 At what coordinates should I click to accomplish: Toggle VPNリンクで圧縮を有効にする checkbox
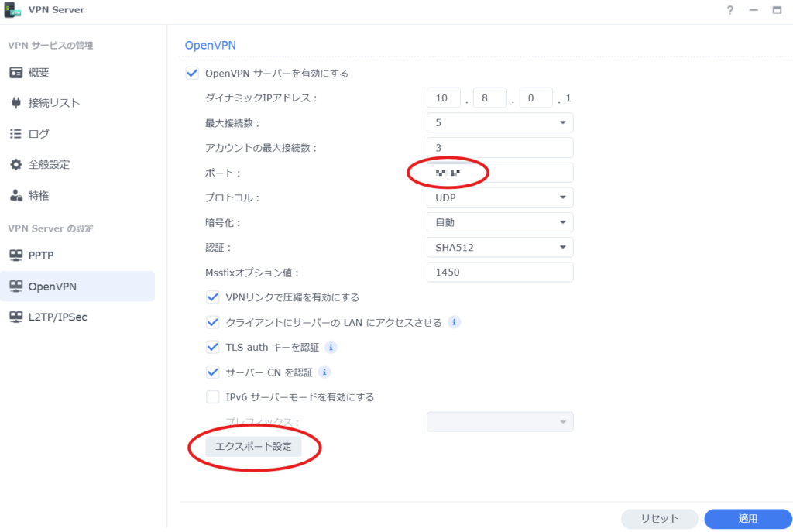(x=213, y=297)
